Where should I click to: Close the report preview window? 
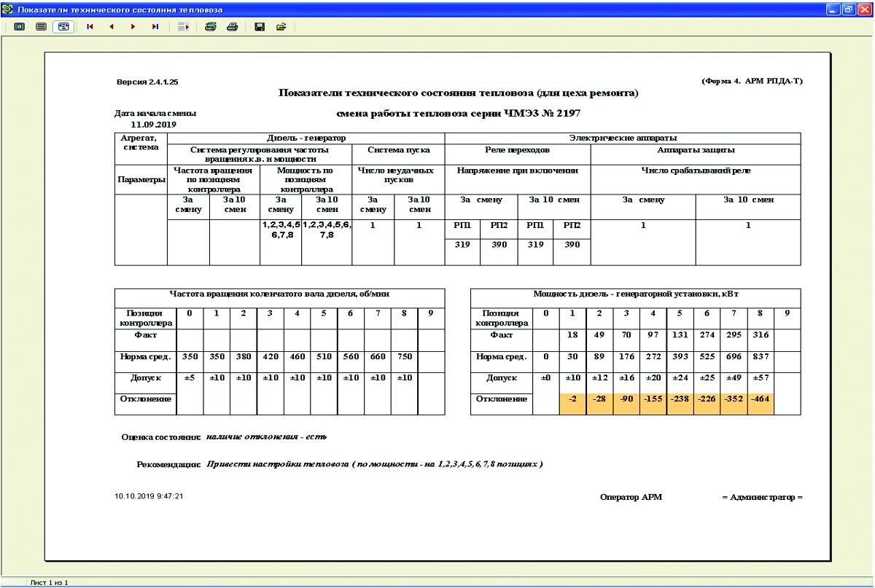(864, 9)
